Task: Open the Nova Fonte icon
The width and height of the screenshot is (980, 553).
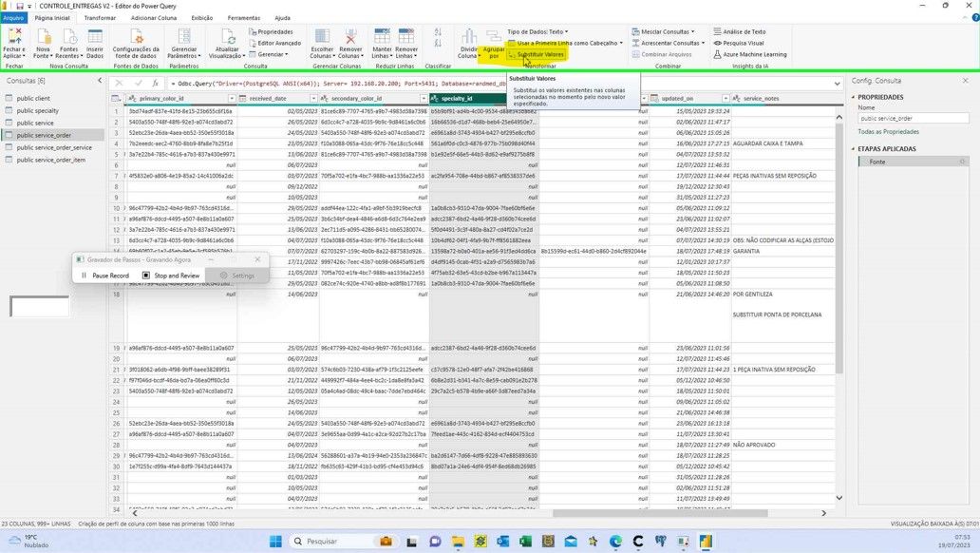Action: [x=43, y=36]
